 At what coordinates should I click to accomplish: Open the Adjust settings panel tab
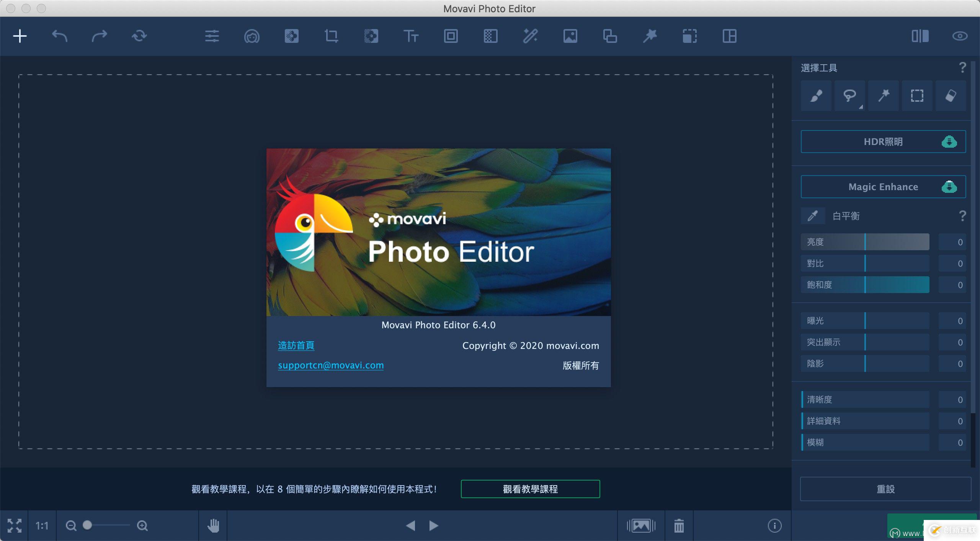click(x=212, y=36)
